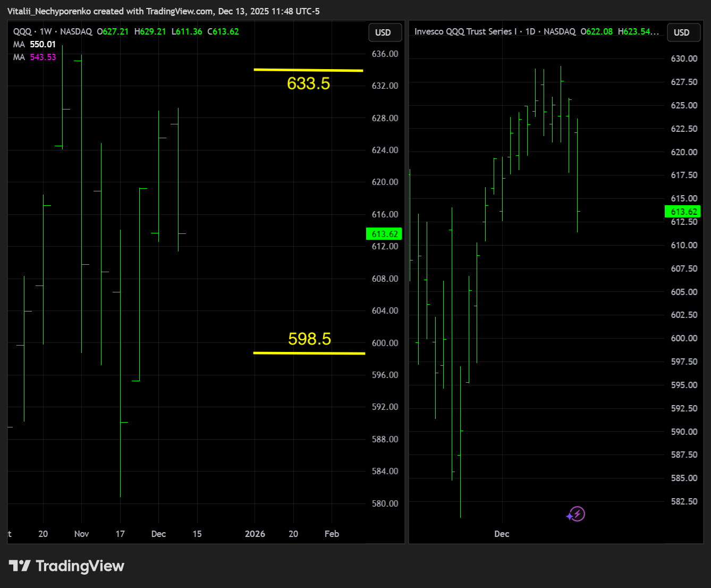
Task: Click the 1W interval label
Action: tap(46, 32)
